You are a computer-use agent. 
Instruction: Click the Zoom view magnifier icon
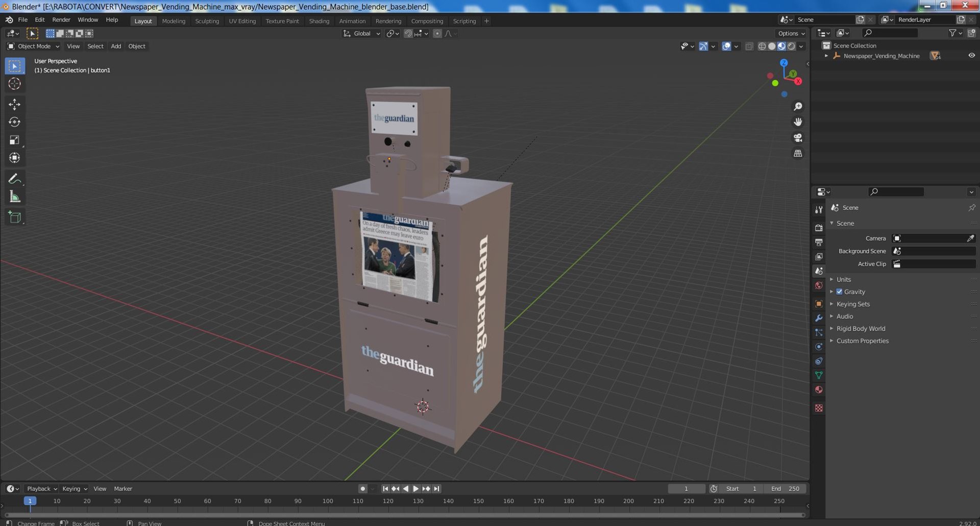pyautogui.click(x=798, y=106)
